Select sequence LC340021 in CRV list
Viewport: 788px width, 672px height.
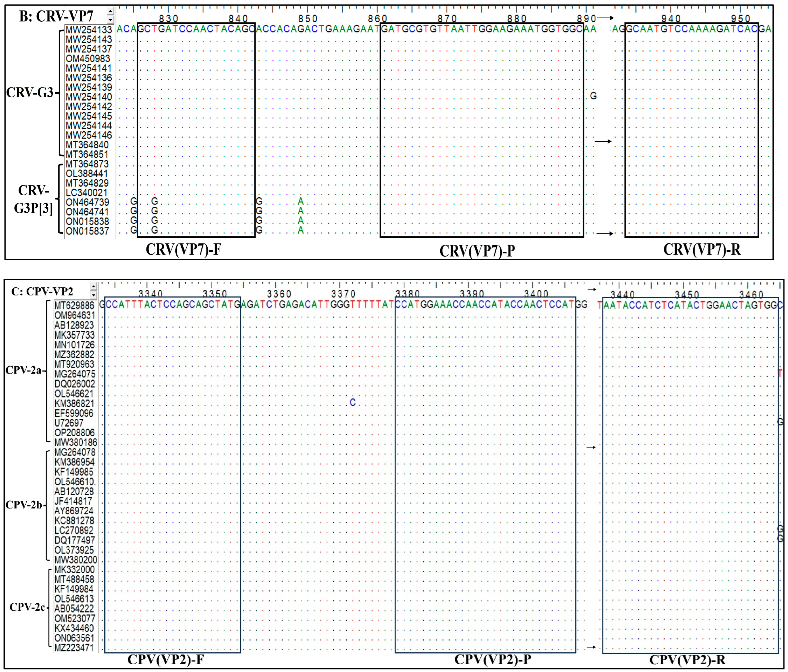[x=87, y=193]
